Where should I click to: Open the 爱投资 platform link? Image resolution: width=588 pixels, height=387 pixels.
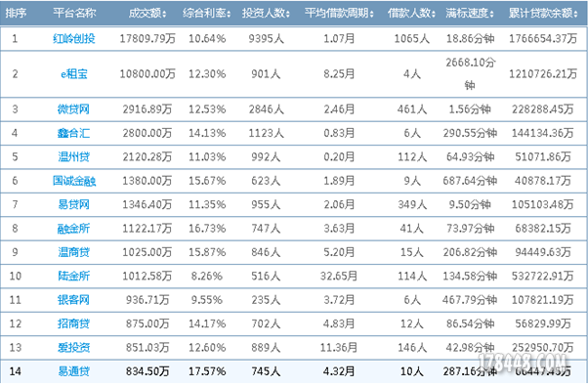tap(73, 347)
